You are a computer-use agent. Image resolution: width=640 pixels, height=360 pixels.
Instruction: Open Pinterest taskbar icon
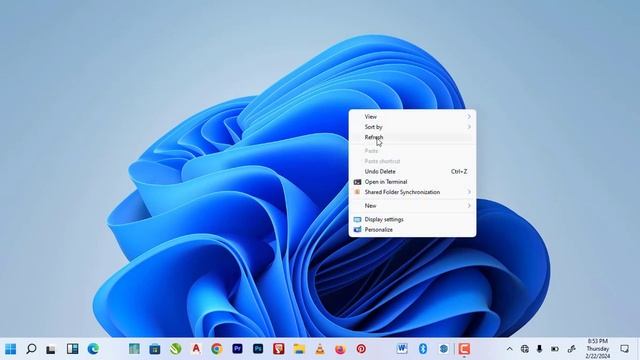click(361, 349)
